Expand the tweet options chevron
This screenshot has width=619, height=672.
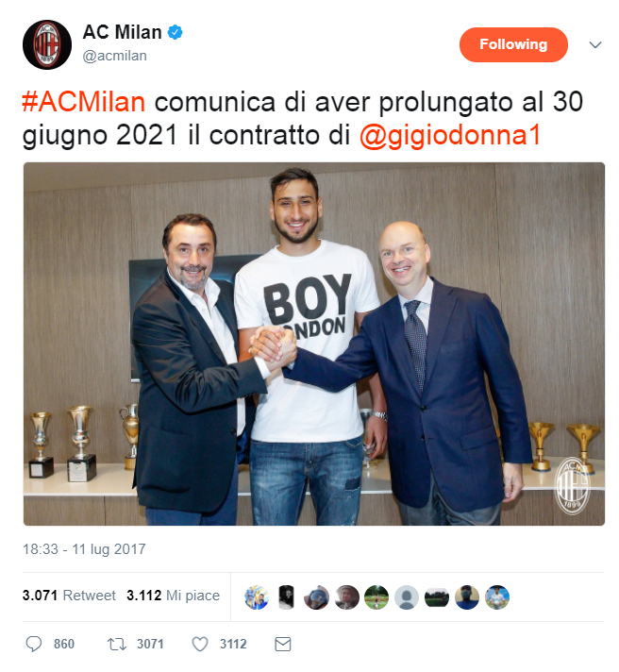click(595, 44)
